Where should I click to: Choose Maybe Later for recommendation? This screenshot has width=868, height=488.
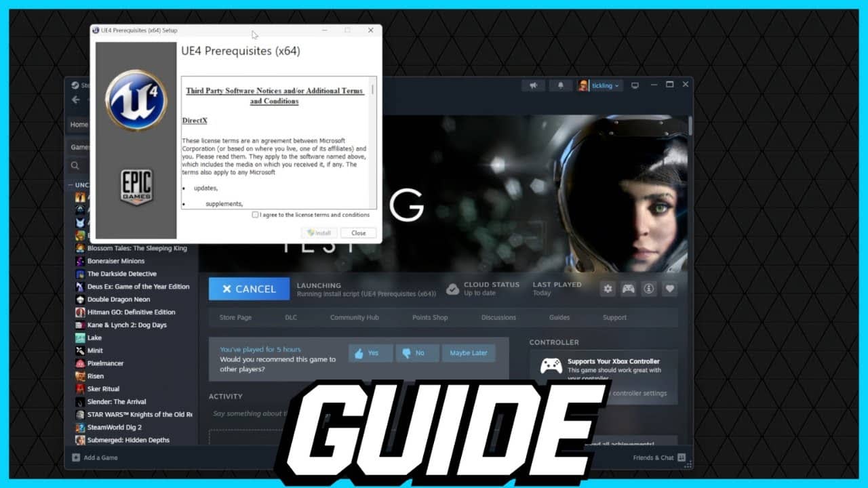click(x=468, y=353)
